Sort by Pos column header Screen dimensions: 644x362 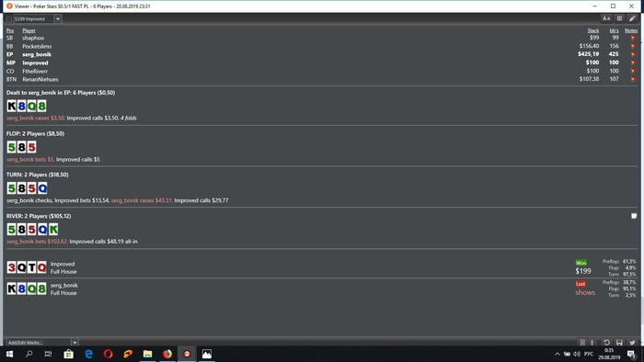10,30
